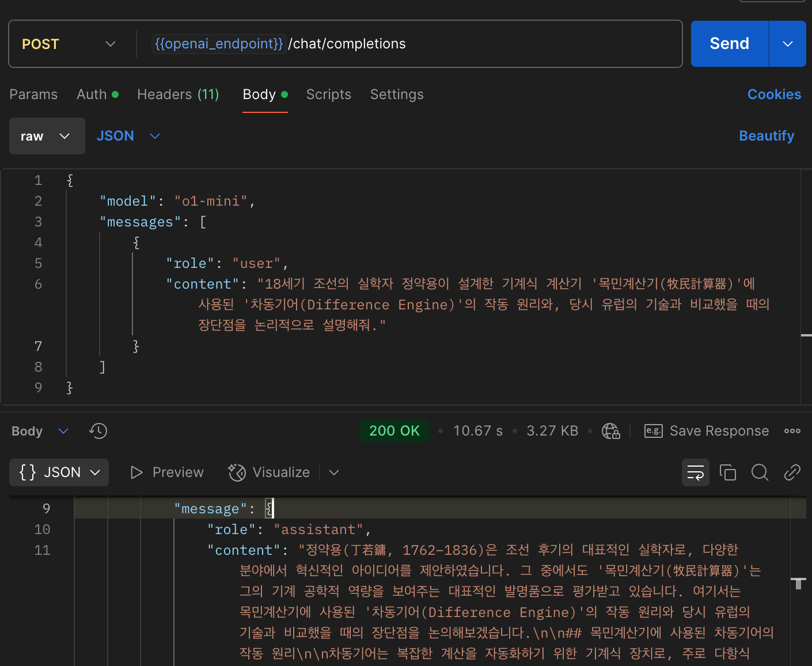The image size is (812, 666).
Task: Open the response more options ellipsis
Action: [x=792, y=431]
